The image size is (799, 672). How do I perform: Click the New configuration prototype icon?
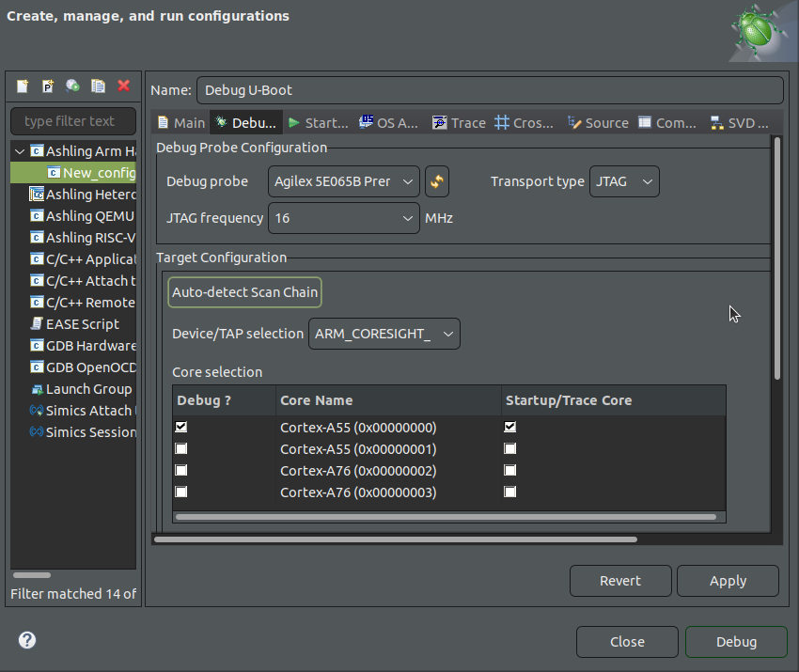click(48, 86)
